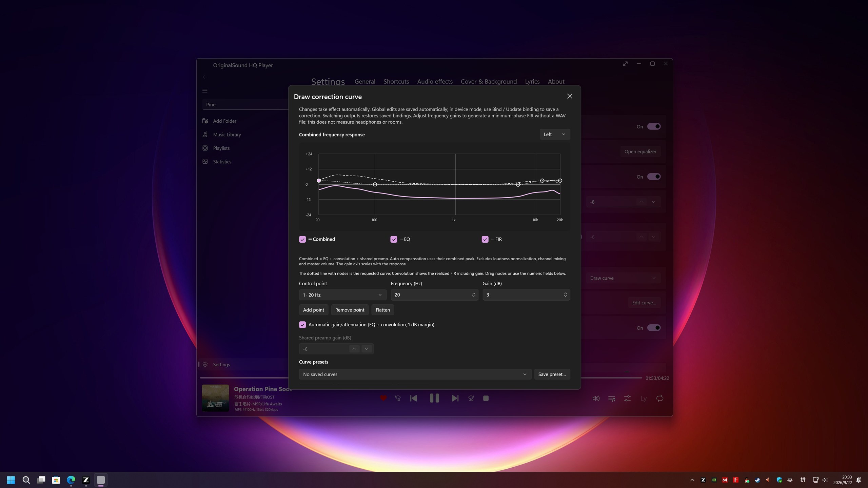Open the Windows Start menu
The image size is (868, 488).
point(11,480)
